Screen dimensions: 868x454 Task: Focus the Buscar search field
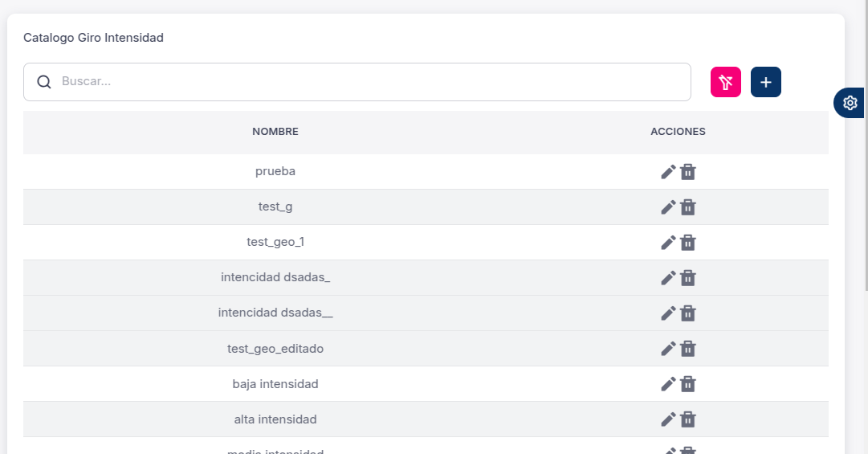357,82
